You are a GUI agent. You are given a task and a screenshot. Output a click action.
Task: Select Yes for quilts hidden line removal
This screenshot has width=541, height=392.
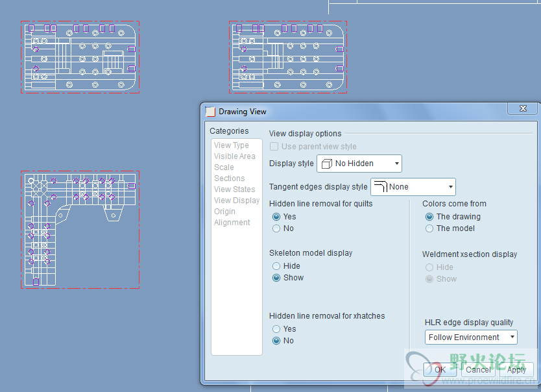[277, 217]
